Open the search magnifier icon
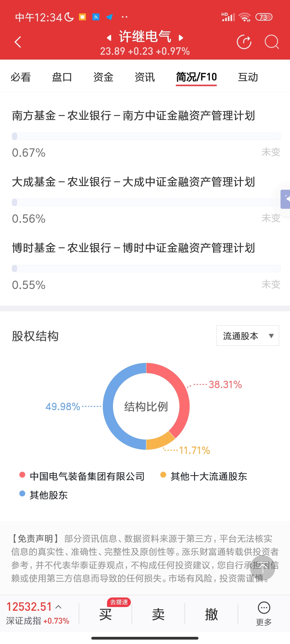Viewport: 290px width, 644px height. [x=272, y=42]
